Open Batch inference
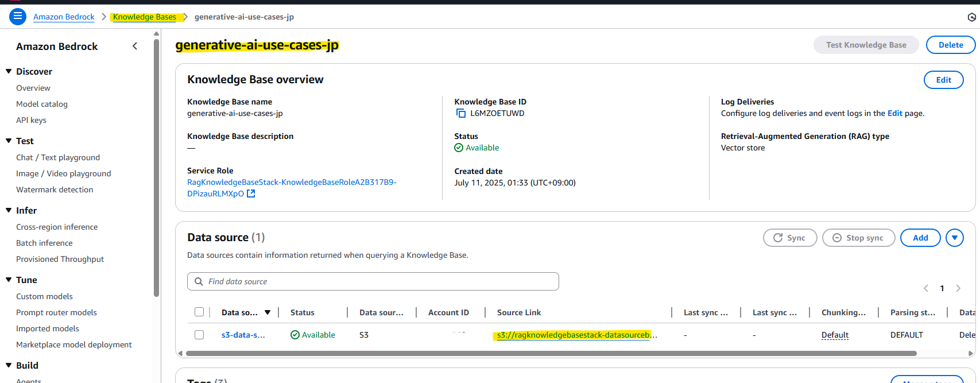 [44, 243]
